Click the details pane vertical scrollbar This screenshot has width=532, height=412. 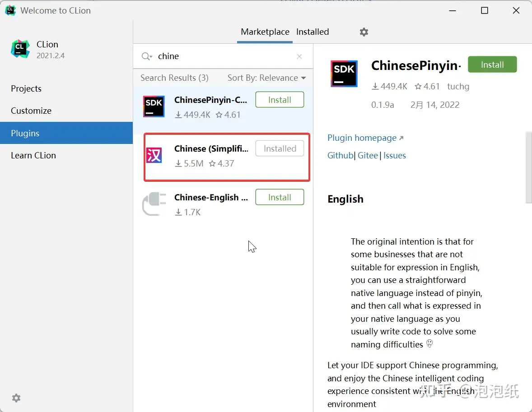point(528,167)
